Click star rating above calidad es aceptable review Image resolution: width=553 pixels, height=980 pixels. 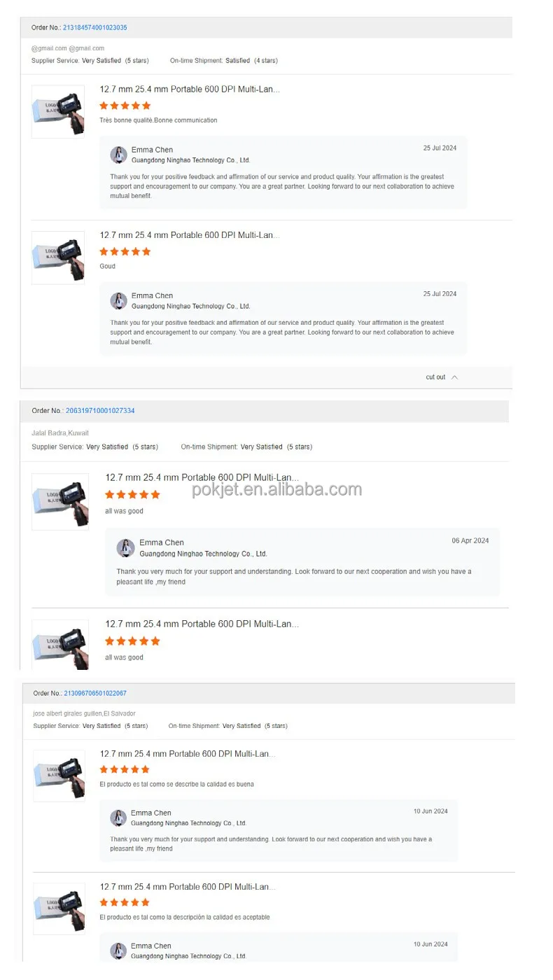(x=125, y=902)
